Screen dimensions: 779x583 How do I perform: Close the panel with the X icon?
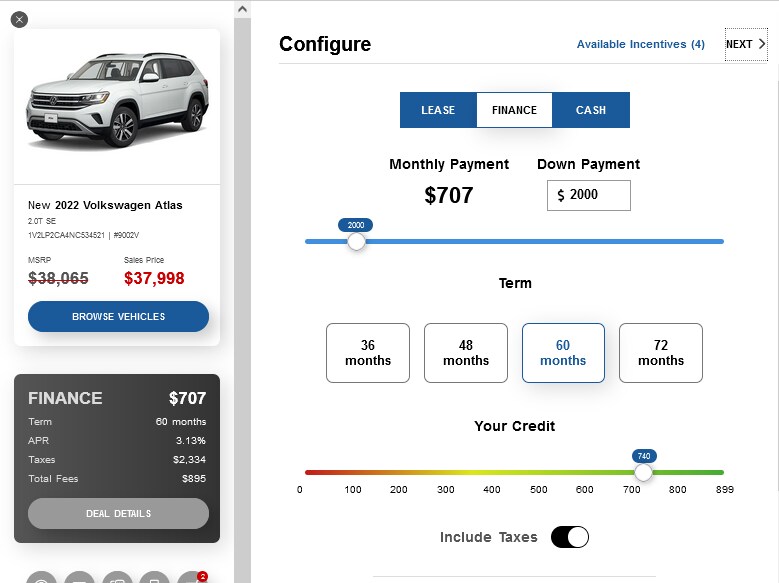click(x=19, y=20)
